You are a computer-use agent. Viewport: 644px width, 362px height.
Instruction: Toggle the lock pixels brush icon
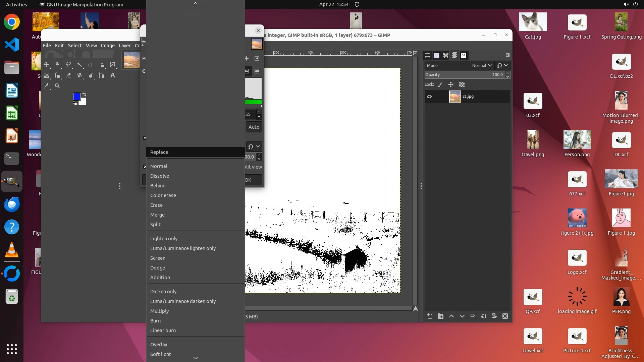440,85
